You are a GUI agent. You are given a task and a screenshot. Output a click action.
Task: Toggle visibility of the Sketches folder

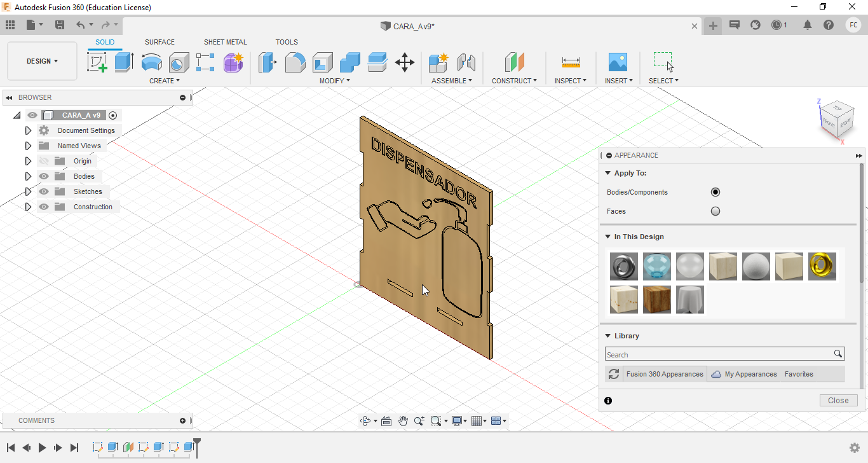[44, 191]
